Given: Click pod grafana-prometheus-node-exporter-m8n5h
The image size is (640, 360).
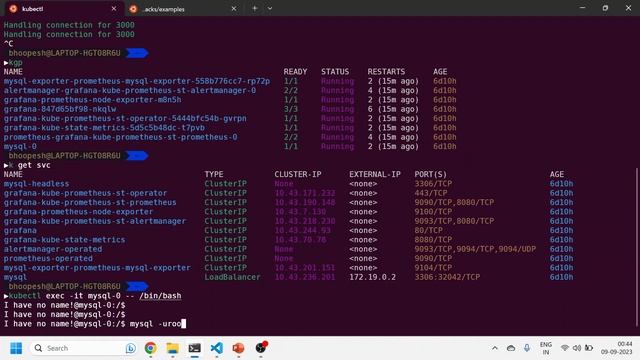Looking at the screenshot, I should [92, 100].
